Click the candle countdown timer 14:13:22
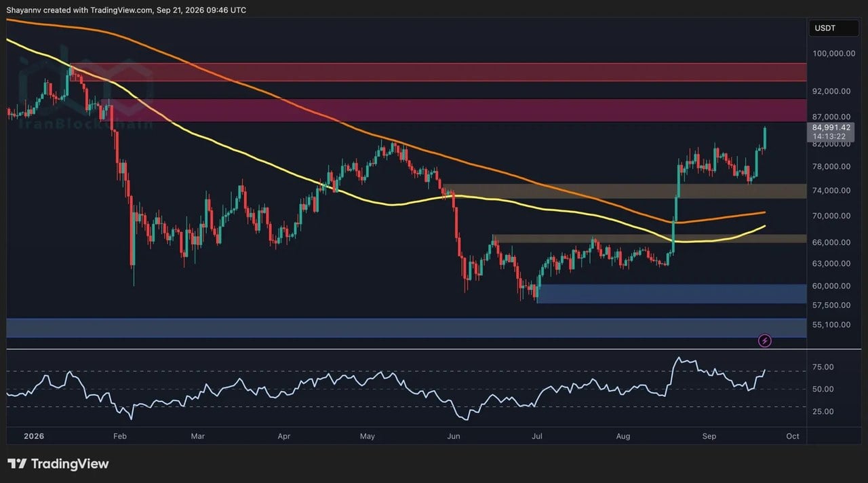This screenshot has height=483, width=868. [828, 136]
